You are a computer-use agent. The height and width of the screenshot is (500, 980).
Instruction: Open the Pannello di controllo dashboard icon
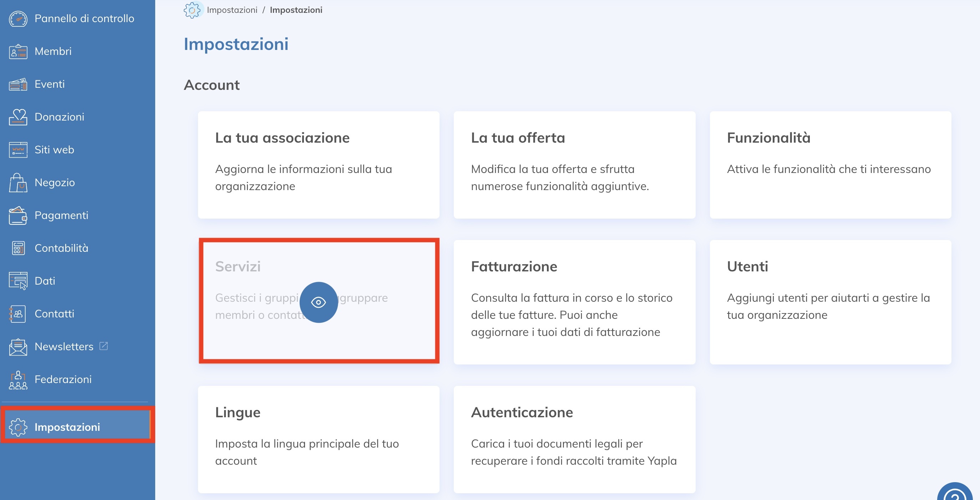17,18
